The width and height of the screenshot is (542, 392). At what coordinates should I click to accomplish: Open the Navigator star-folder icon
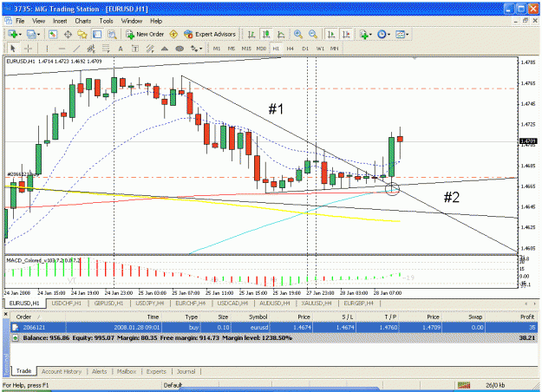82,34
